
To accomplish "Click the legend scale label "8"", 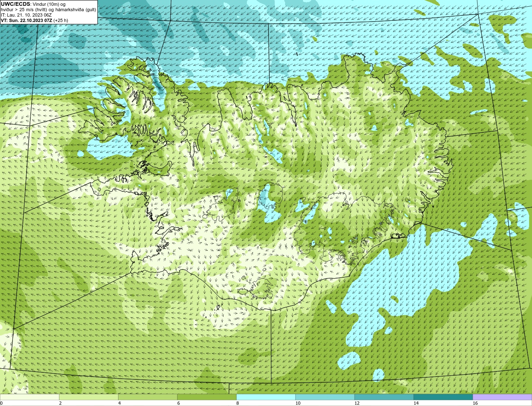I will coord(238,403).
